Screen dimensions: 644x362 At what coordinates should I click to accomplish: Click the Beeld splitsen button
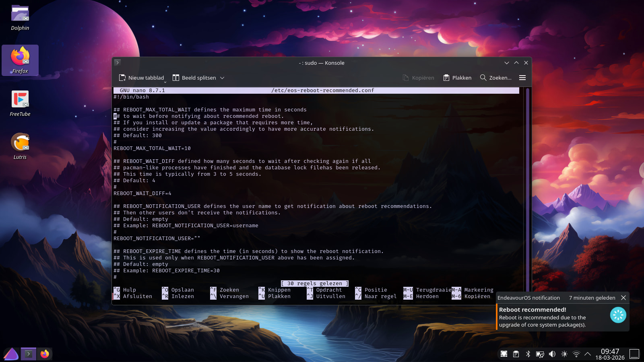coord(194,78)
